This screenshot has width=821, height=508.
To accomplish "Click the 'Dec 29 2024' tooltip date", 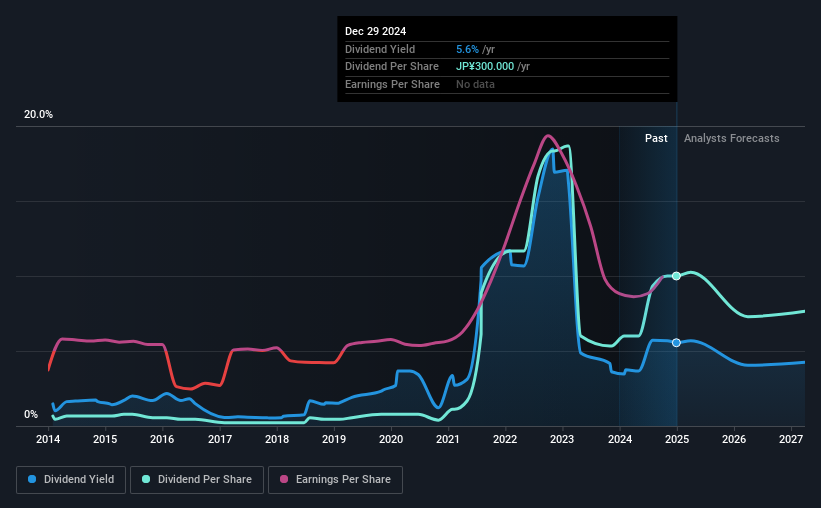I will click(x=375, y=31).
